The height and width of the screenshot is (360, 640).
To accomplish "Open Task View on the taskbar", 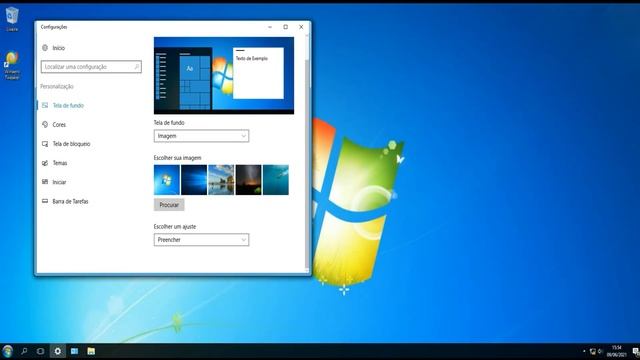I will (x=40, y=351).
